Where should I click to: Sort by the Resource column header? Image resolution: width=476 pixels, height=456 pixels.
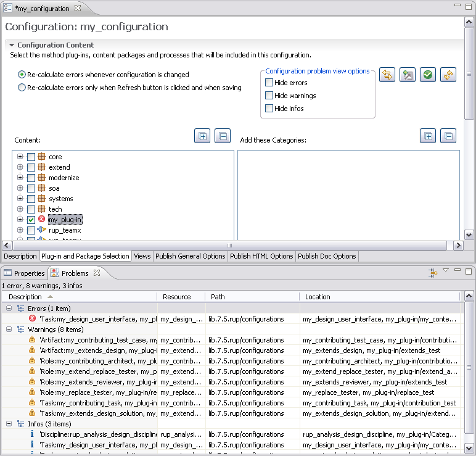coord(177,297)
